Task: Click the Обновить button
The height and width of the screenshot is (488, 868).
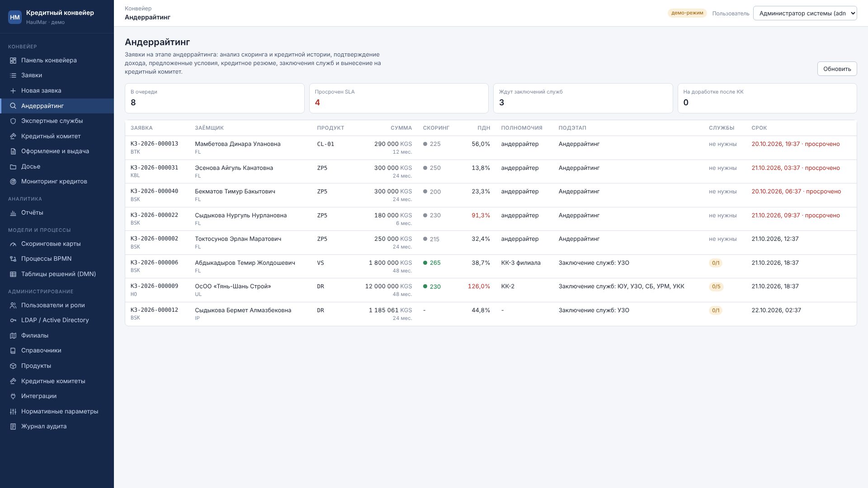Action: tap(837, 69)
